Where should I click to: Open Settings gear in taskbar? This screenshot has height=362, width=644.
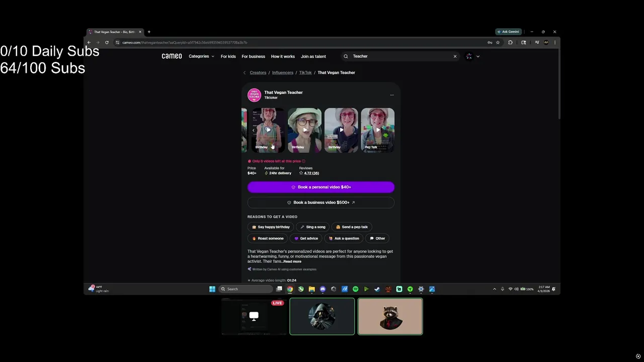421,289
